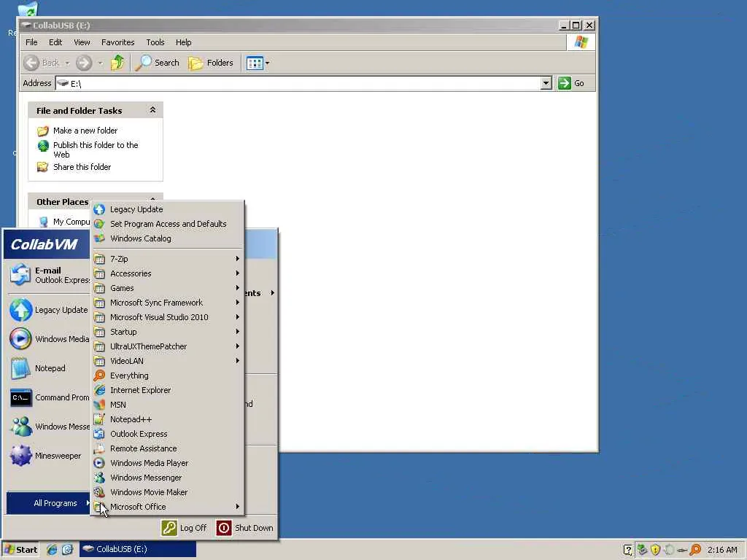
Task: Open the Tools menu
Action: click(155, 42)
